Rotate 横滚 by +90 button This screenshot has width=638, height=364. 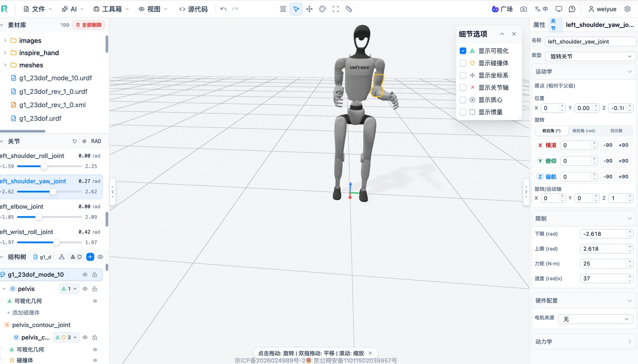pyautogui.click(x=623, y=145)
